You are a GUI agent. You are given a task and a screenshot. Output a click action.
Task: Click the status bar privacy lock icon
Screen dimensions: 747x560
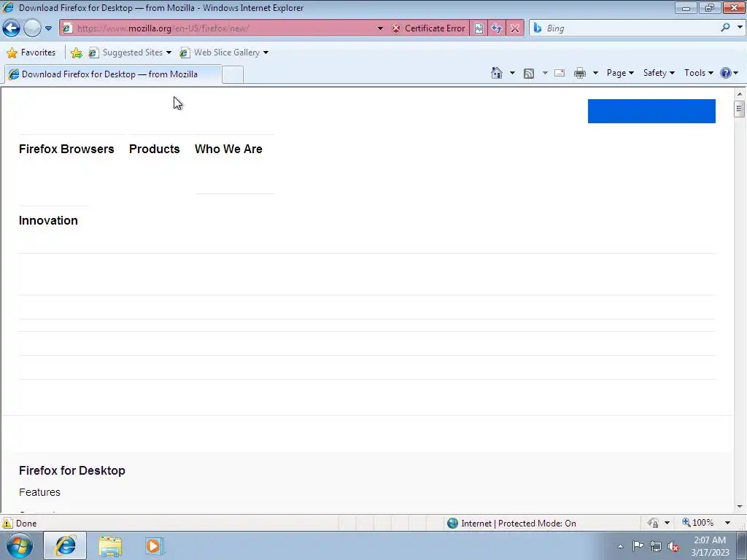tap(653, 523)
